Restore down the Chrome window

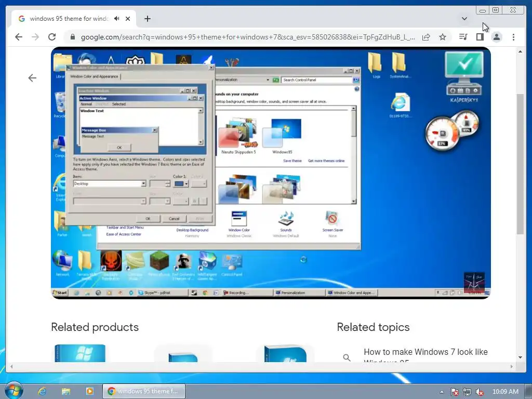pos(496,10)
